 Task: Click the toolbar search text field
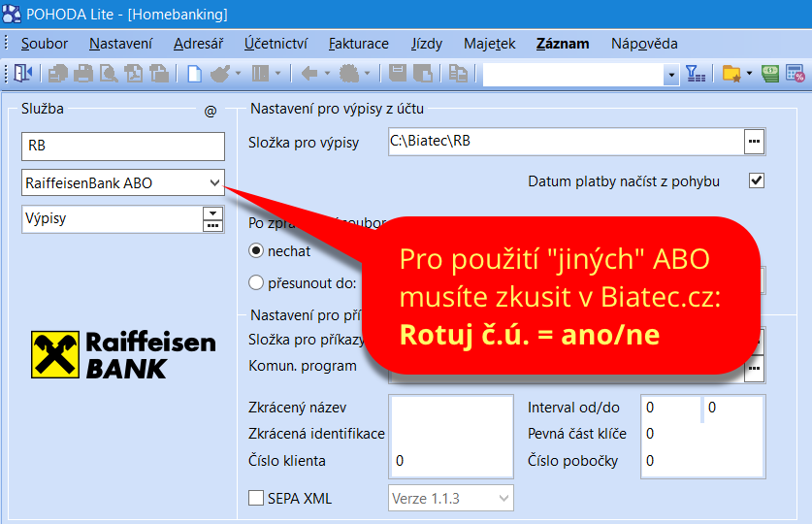coord(573,75)
